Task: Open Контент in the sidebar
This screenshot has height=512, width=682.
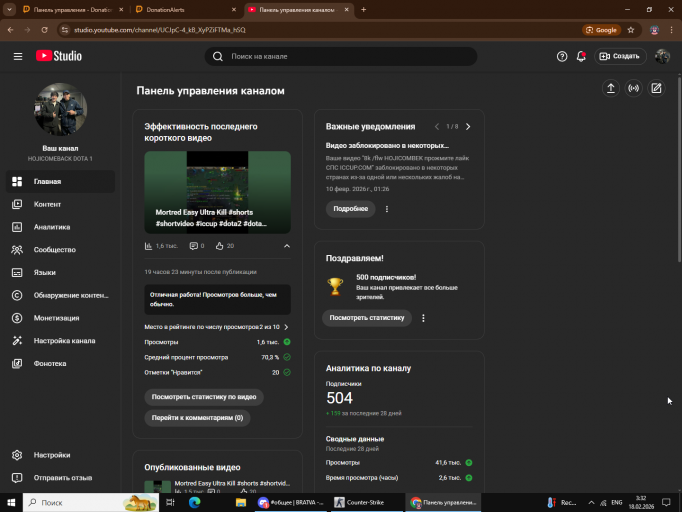Action: (x=60, y=204)
